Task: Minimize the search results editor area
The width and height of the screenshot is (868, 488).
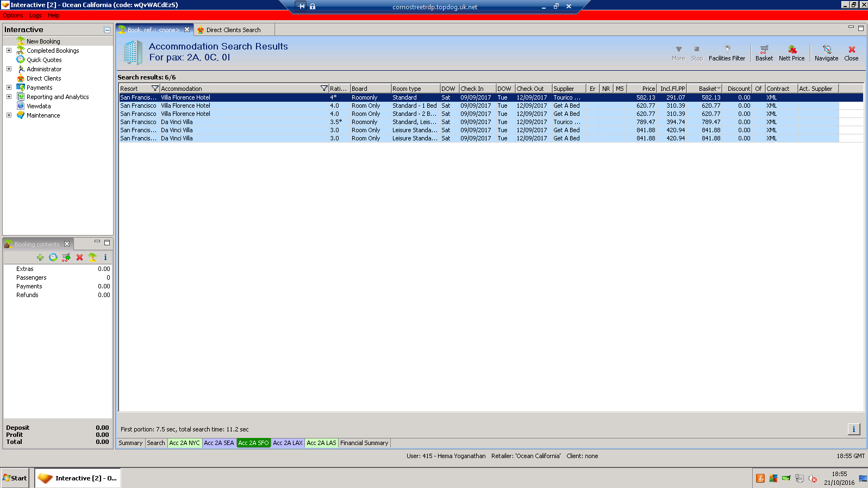Action: click(851, 28)
